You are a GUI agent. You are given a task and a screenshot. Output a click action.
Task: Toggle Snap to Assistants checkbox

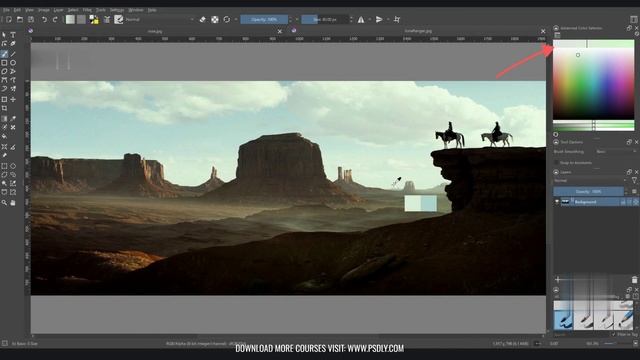[557, 162]
